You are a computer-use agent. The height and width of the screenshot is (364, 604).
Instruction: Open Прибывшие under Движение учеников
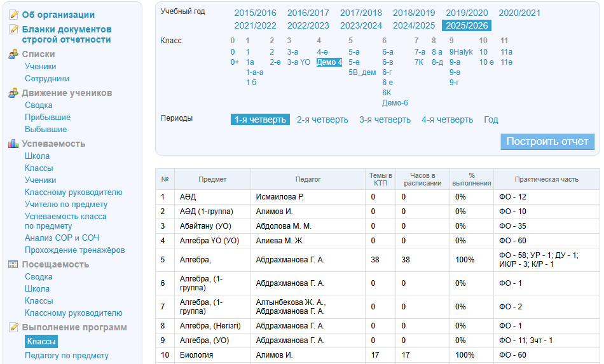click(x=48, y=118)
